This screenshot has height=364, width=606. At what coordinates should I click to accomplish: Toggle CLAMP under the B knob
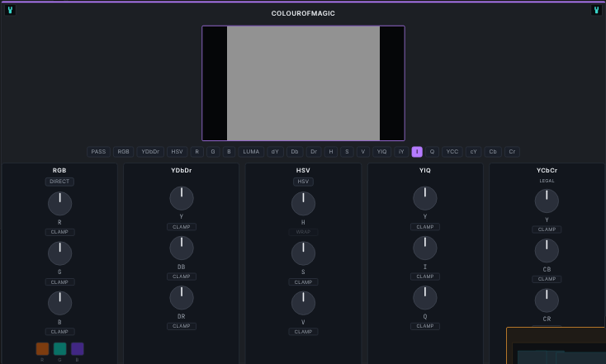[59, 332]
